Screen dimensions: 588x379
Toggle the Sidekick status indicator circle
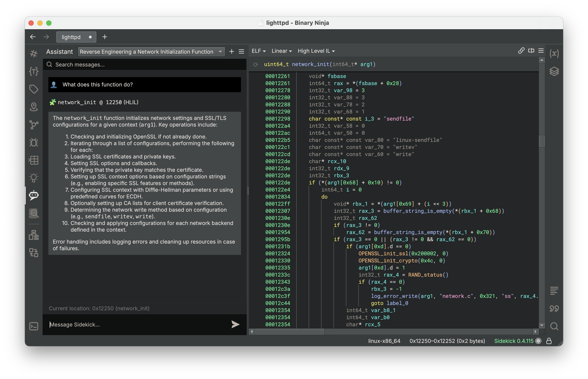click(x=538, y=341)
